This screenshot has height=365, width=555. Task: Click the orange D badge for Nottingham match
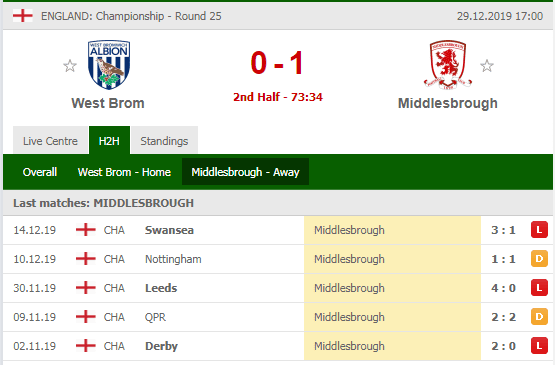pos(539,259)
